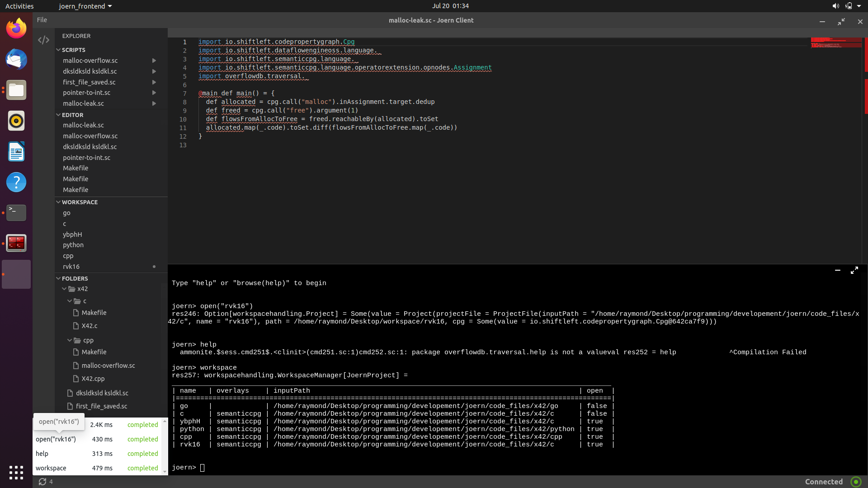
Task: Open X42.cpp file in folder tree
Action: [93, 379]
